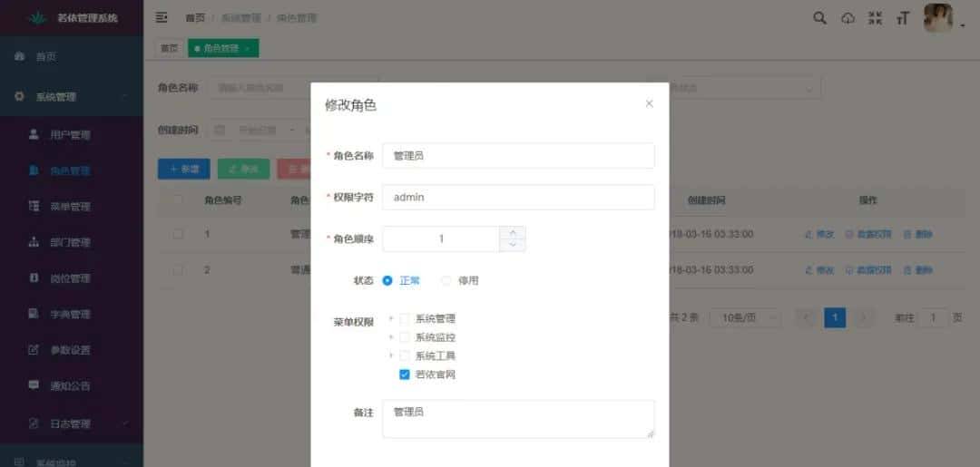Click 修改 link in role row 1
Image resolution: width=980 pixels, height=467 pixels.
tap(820, 234)
